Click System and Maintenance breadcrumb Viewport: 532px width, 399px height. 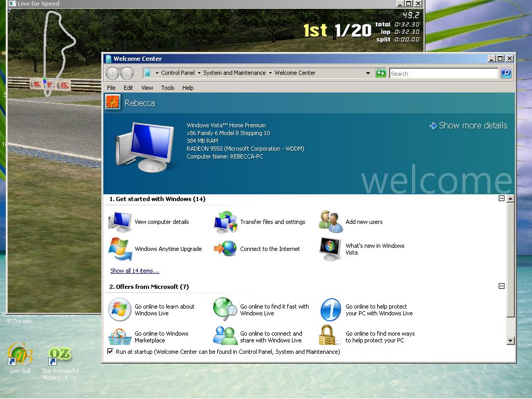click(x=234, y=73)
